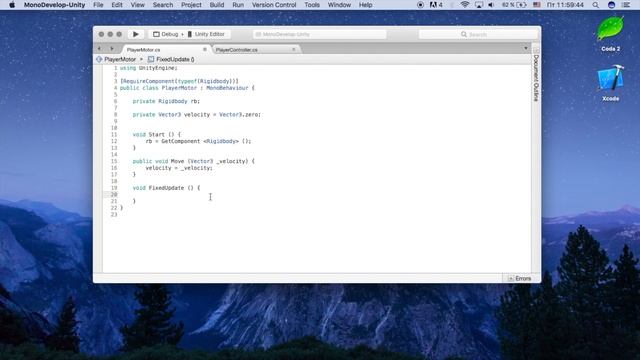Open the File menu
640x360 pixels.
pos(98,5)
